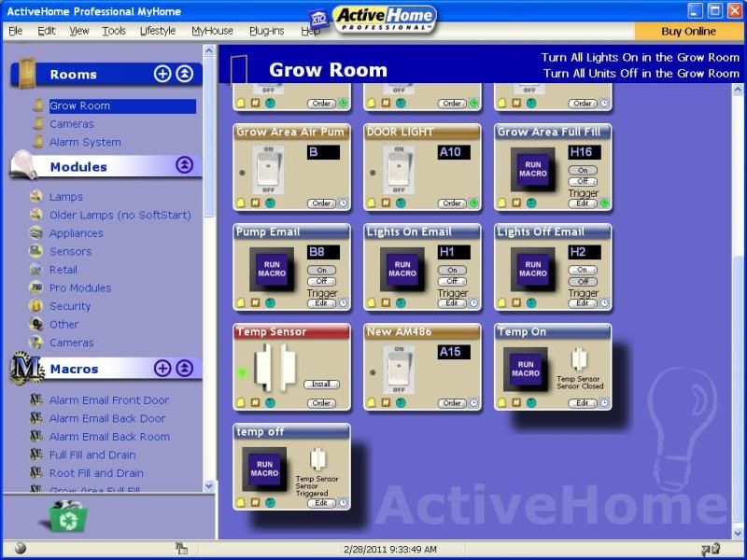This screenshot has height=560, width=747.
Task: Open the Cameras room
Action: click(x=72, y=124)
